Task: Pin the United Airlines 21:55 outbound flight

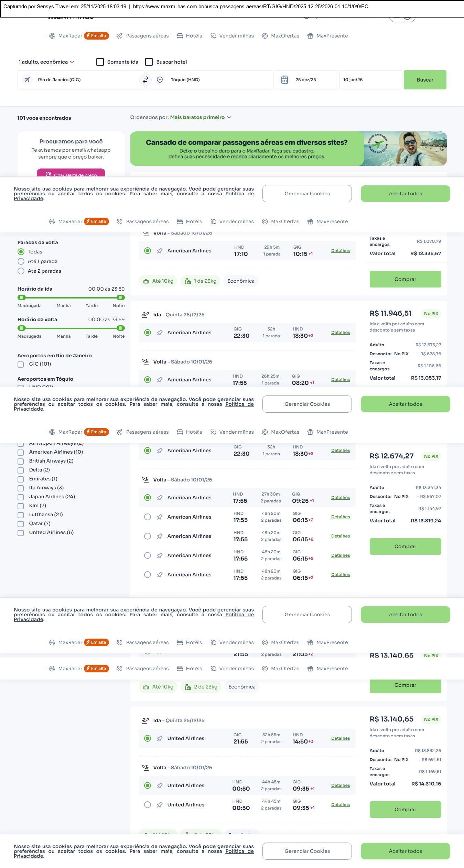Action: (x=160, y=738)
